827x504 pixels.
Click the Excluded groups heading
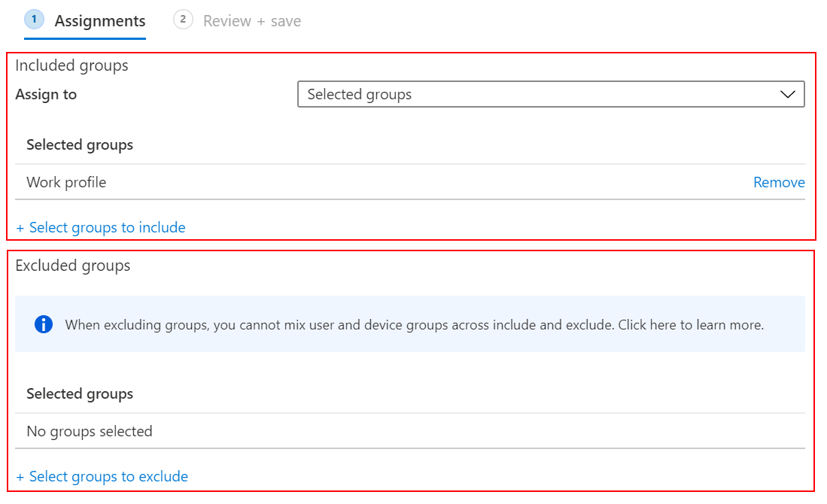tap(73, 266)
